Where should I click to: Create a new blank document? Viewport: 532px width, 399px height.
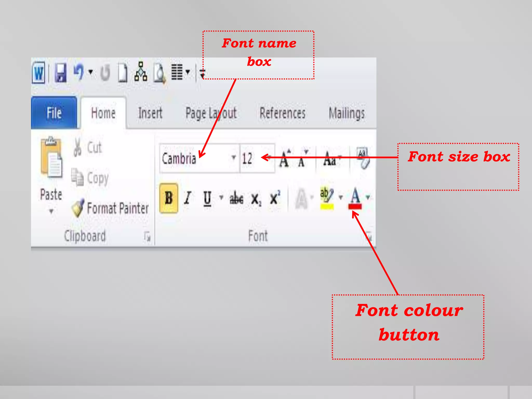(123, 73)
